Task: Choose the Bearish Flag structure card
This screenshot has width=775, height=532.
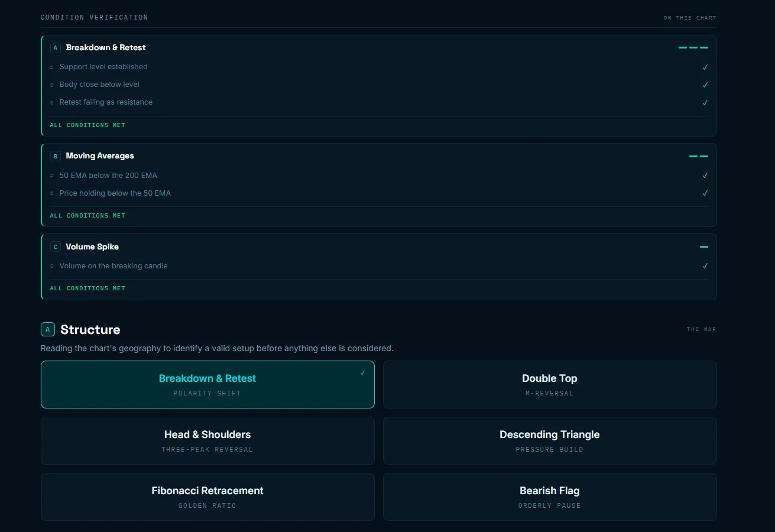Action: click(550, 497)
